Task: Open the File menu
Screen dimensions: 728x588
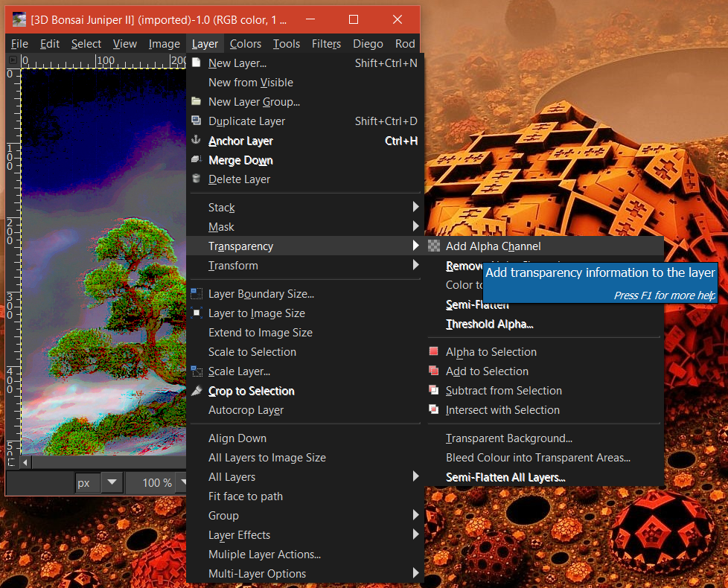Action: (19, 44)
